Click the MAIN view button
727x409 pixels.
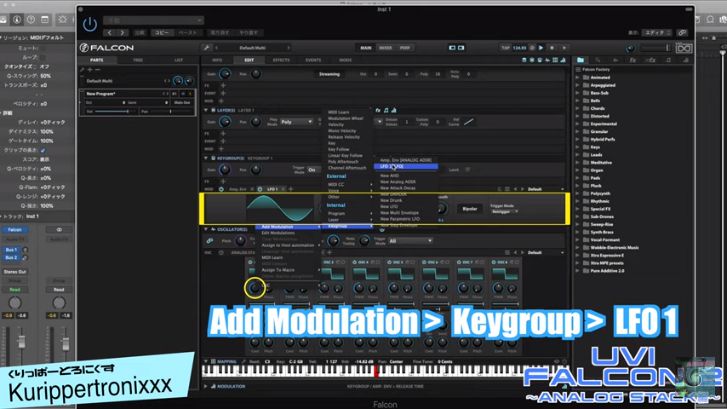366,48
